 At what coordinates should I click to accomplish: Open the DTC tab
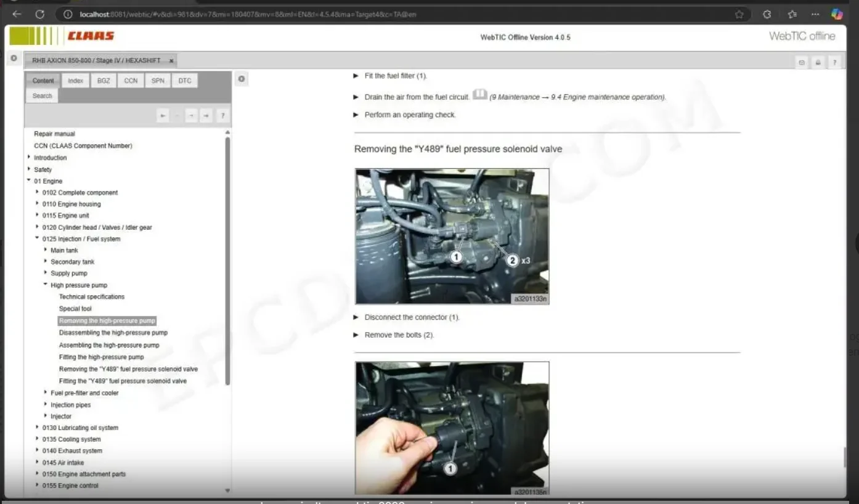tap(185, 81)
